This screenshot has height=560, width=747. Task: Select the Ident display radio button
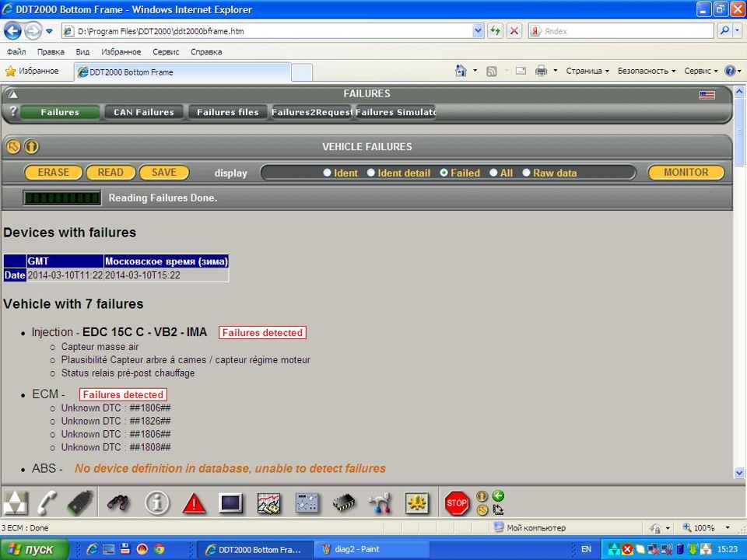pyautogui.click(x=327, y=173)
